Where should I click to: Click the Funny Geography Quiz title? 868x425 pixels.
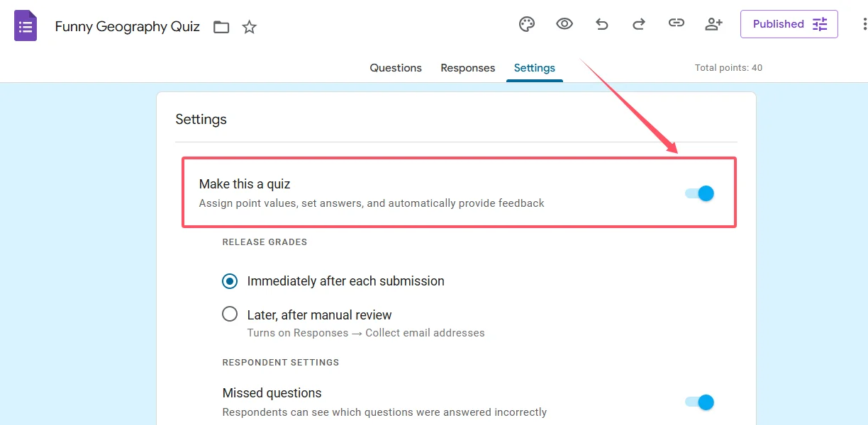pyautogui.click(x=128, y=27)
